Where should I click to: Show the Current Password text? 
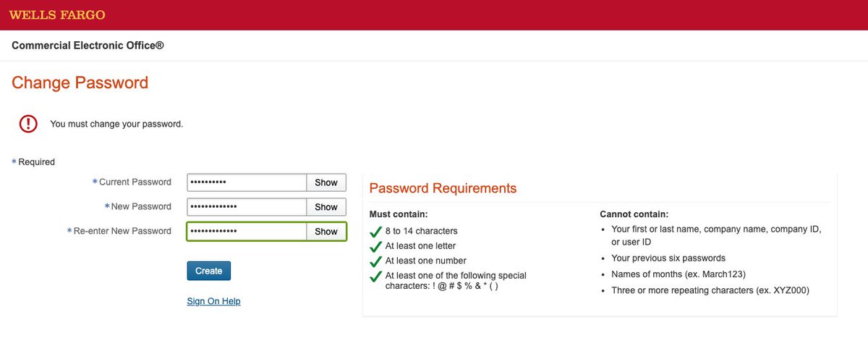click(326, 182)
